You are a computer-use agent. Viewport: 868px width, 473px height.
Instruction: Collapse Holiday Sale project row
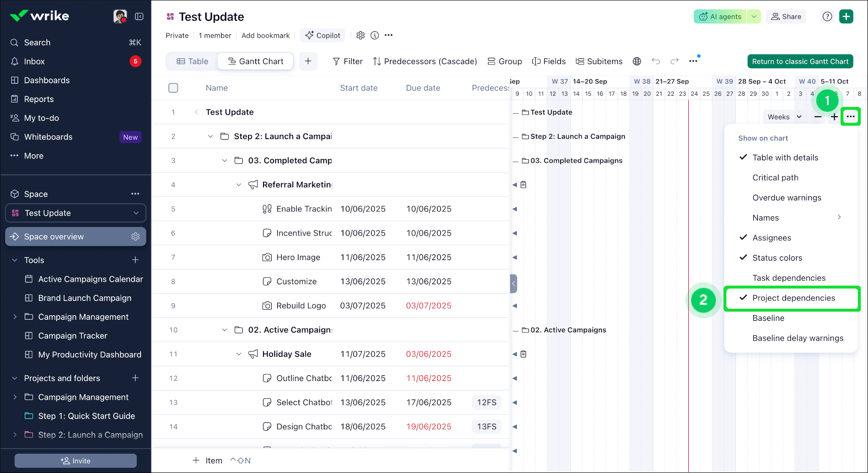tap(238, 354)
